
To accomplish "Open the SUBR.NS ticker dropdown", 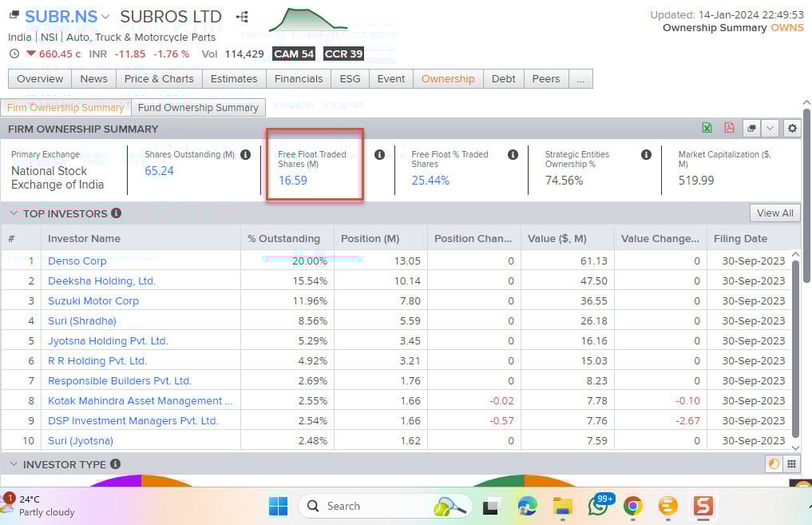I will tap(105, 17).
